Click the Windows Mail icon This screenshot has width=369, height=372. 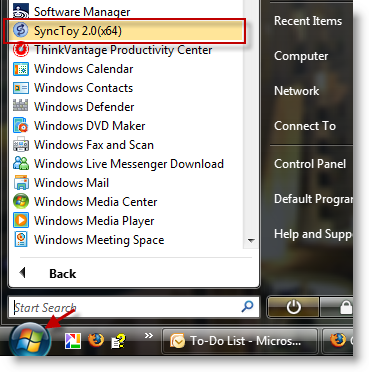21,183
